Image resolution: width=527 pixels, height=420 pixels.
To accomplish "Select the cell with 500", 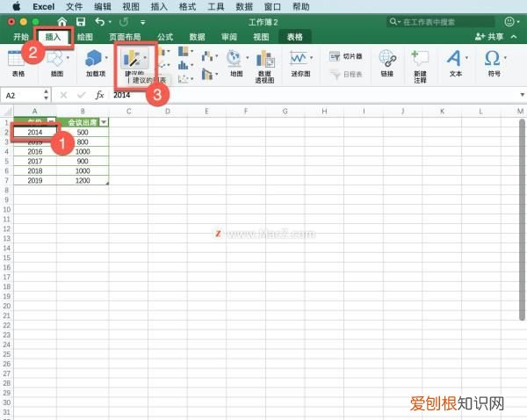I will coord(83,133).
